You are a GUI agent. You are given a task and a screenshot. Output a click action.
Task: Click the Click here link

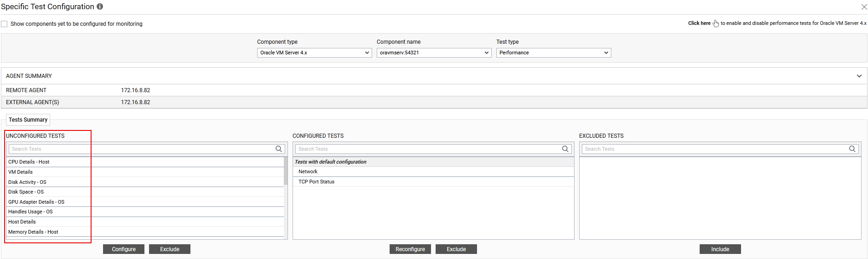click(x=699, y=23)
